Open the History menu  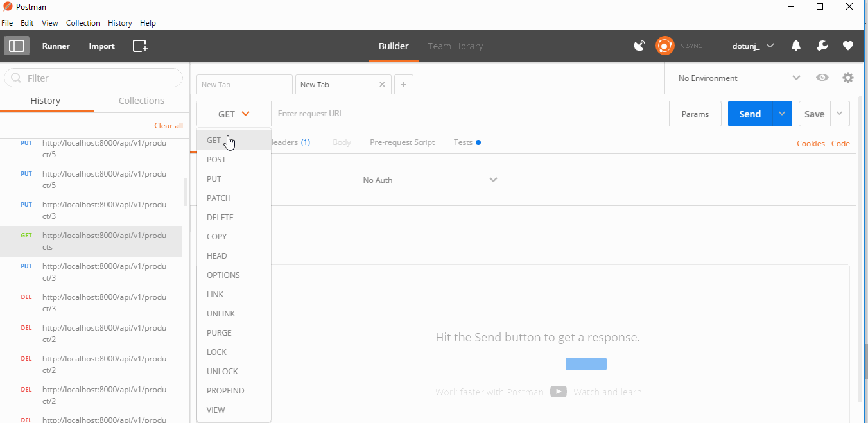(x=119, y=23)
